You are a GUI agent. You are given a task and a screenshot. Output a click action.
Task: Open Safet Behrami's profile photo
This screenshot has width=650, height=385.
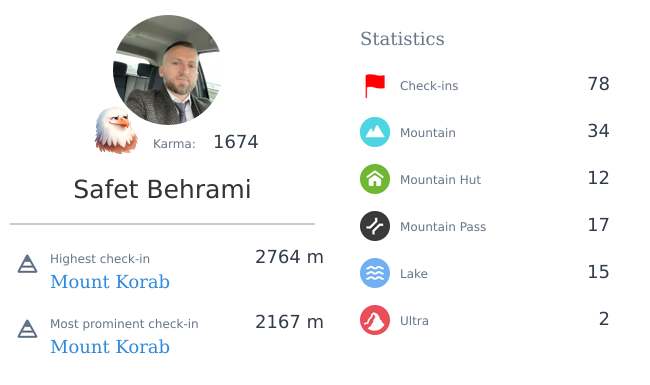tap(167, 70)
